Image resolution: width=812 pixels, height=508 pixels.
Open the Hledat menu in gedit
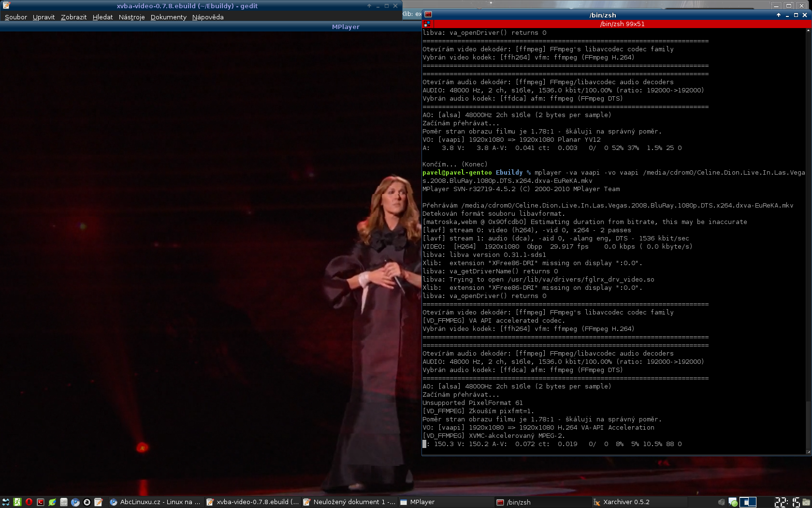tap(102, 17)
